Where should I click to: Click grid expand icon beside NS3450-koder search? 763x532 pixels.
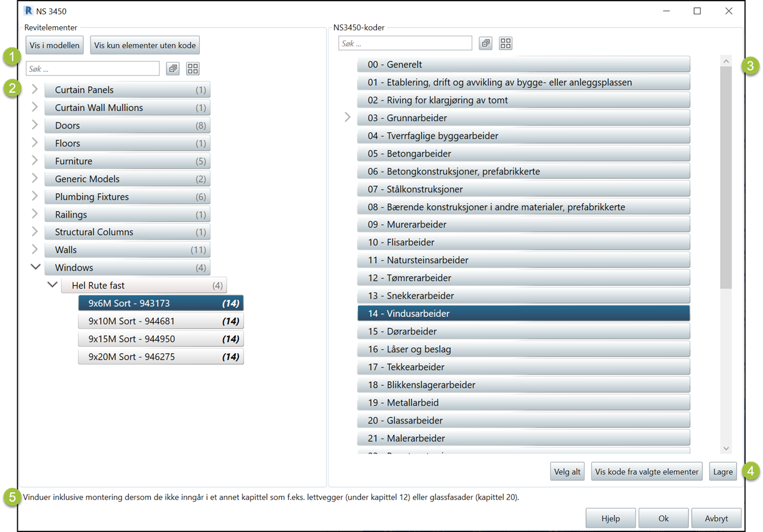click(x=505, y=43)
